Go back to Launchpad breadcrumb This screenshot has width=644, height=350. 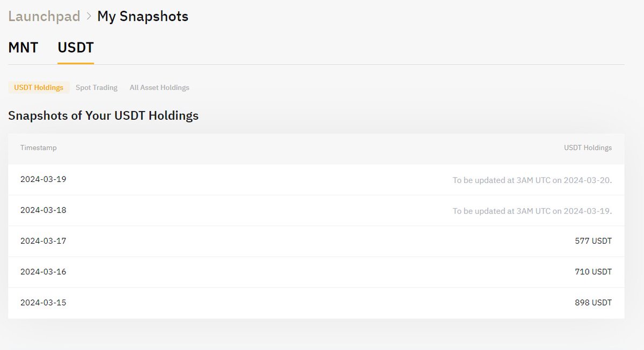point(44,16)
